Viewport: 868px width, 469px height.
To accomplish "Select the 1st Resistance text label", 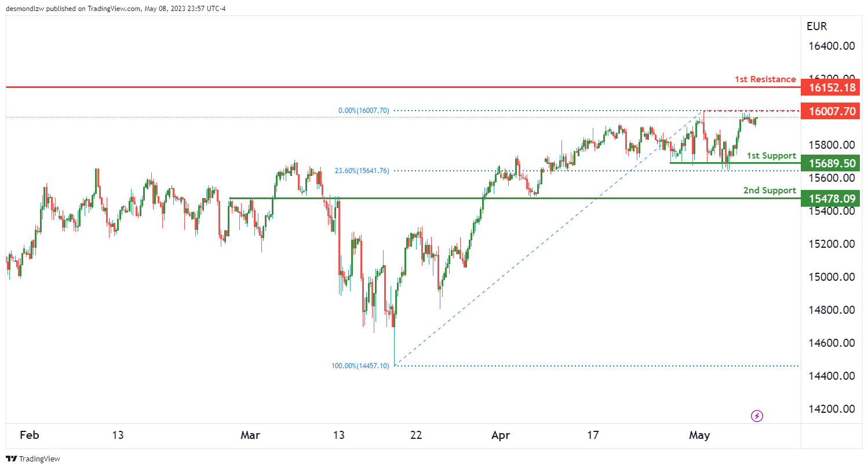I will [765, 79].
